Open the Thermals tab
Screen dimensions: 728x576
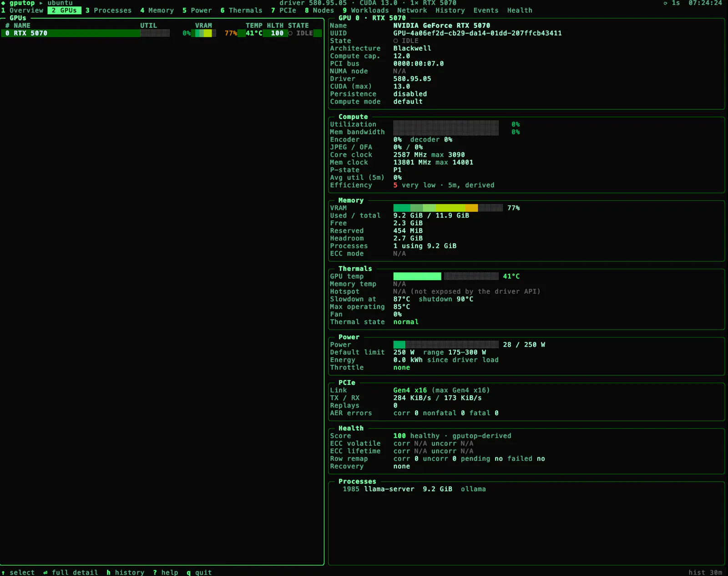click(x=241, y=10)
